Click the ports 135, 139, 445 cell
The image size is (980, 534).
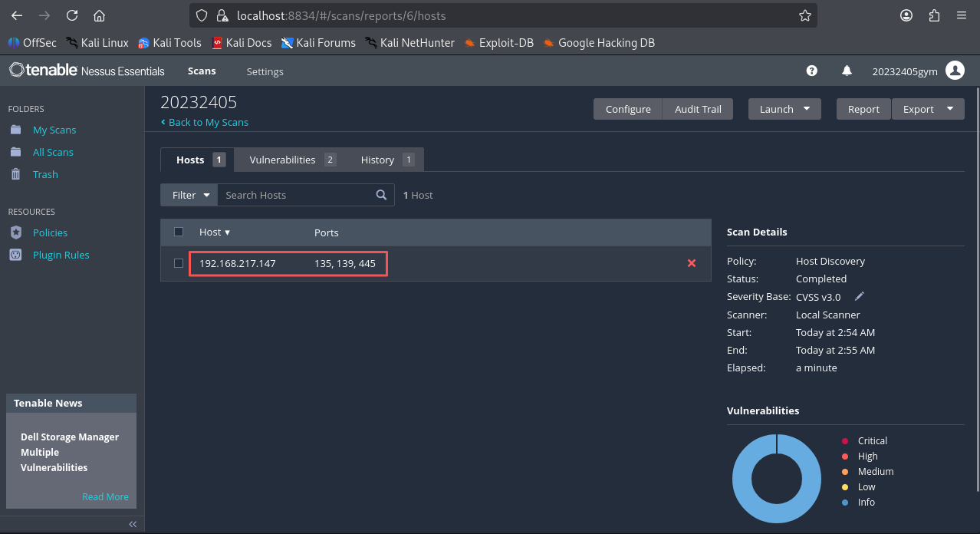pyautogui.click(x=345, y=263)
